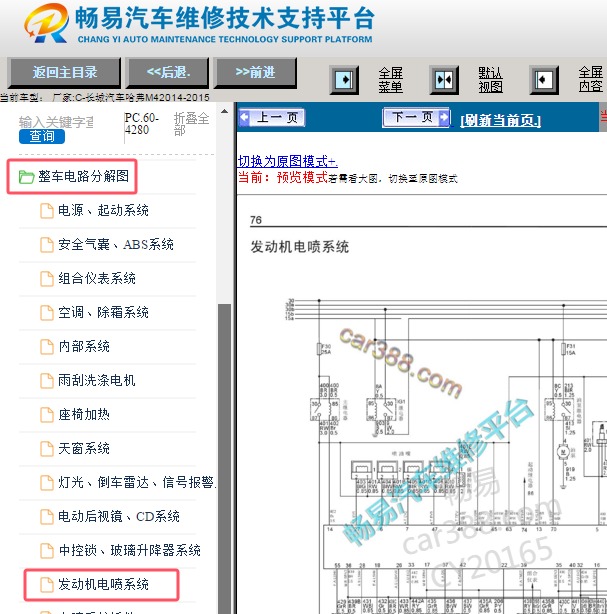The image size is (607, 614).
Task: Click the page icon beside 安全气囊、ABS系统
Action: coord(47,245)
